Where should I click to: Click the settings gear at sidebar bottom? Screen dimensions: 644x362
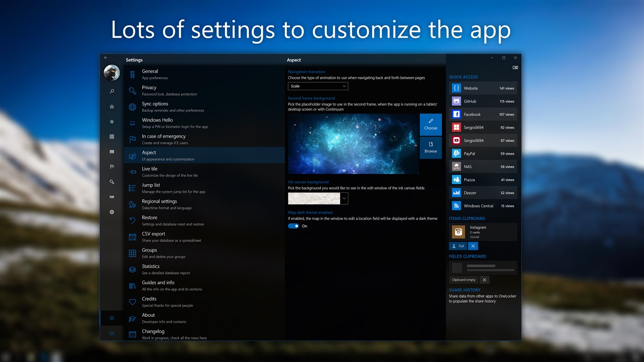[111, 318]
